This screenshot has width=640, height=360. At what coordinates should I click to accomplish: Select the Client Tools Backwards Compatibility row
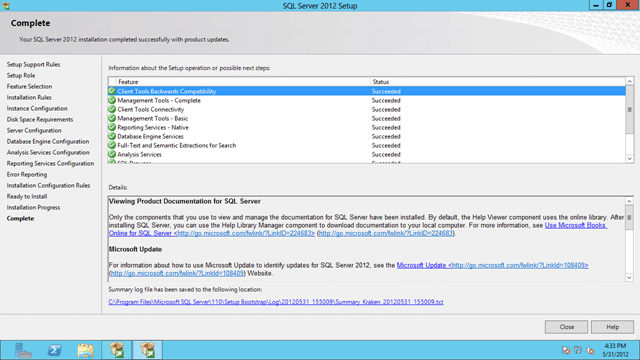coord(367,91)
